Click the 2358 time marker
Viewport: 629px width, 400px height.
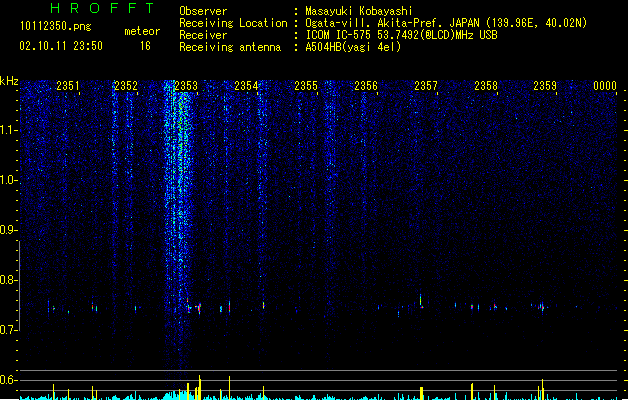[x=486, y=86]
